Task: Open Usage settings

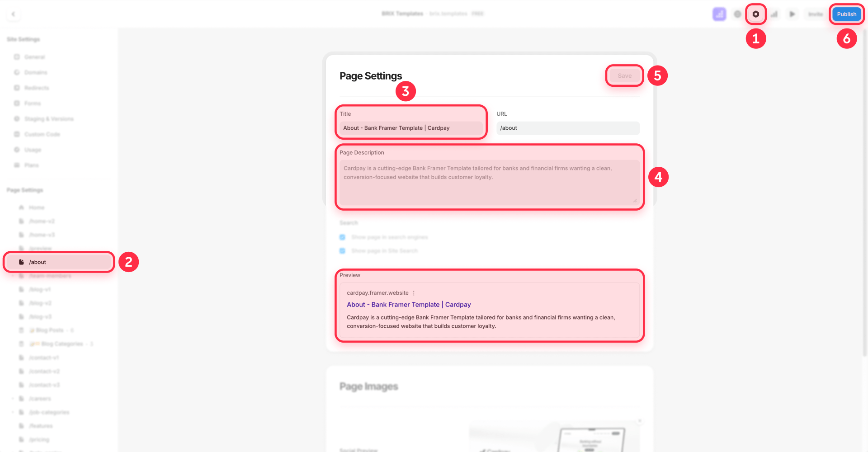Action: [33, 150]
